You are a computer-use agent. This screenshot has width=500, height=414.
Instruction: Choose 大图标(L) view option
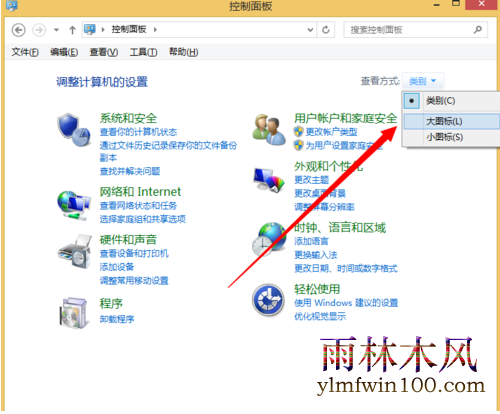452,121
